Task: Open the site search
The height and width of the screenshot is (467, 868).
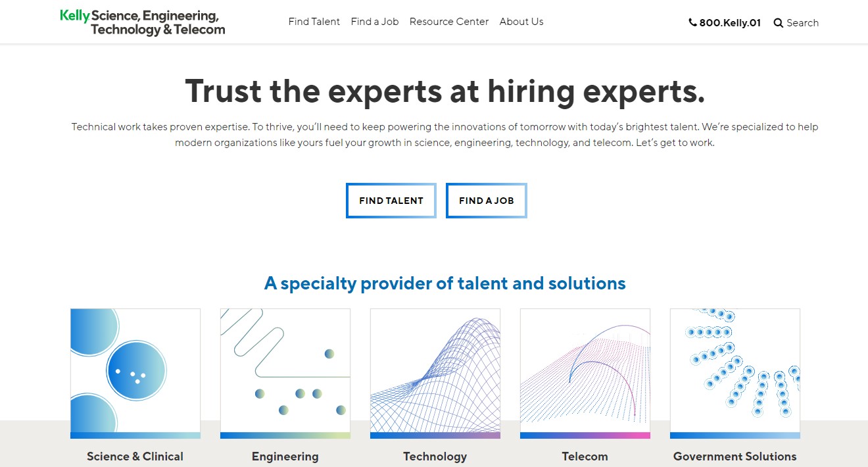Action: point(796,22)
